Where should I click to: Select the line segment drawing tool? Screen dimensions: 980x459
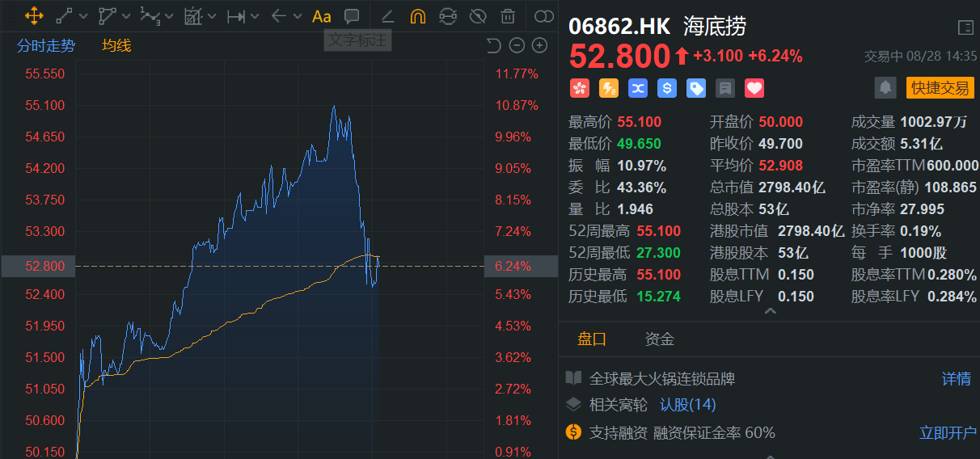click(64, 15)
